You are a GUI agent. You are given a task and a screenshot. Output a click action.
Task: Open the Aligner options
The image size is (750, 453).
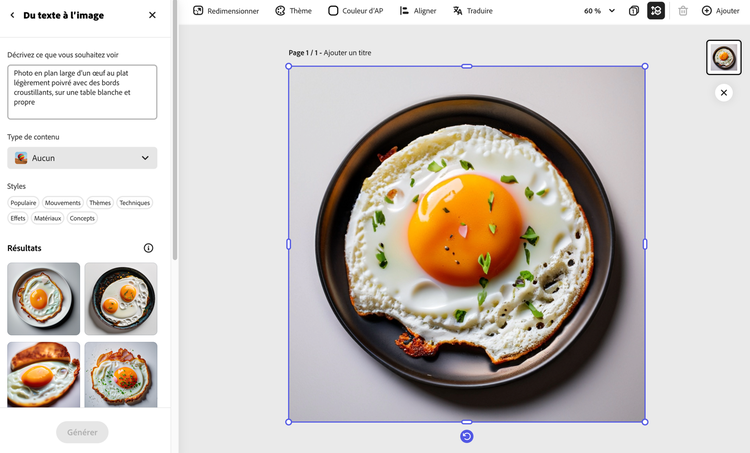pos(418,11)
